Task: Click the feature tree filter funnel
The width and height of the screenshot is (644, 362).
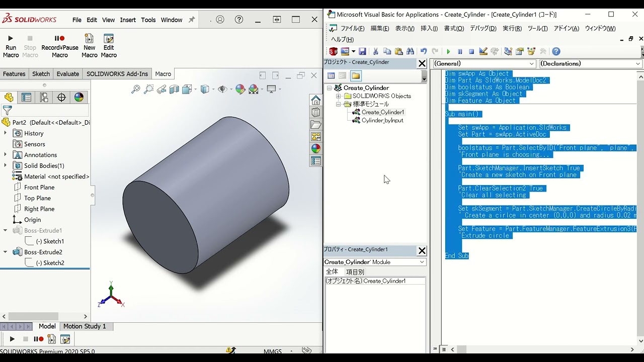Action: pos(7,110)
